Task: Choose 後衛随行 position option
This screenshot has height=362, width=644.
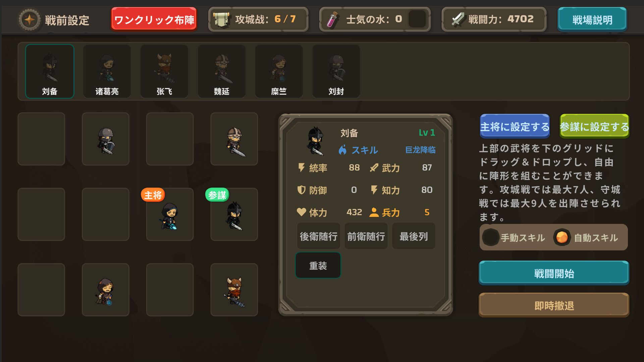Action: point(318,236)
